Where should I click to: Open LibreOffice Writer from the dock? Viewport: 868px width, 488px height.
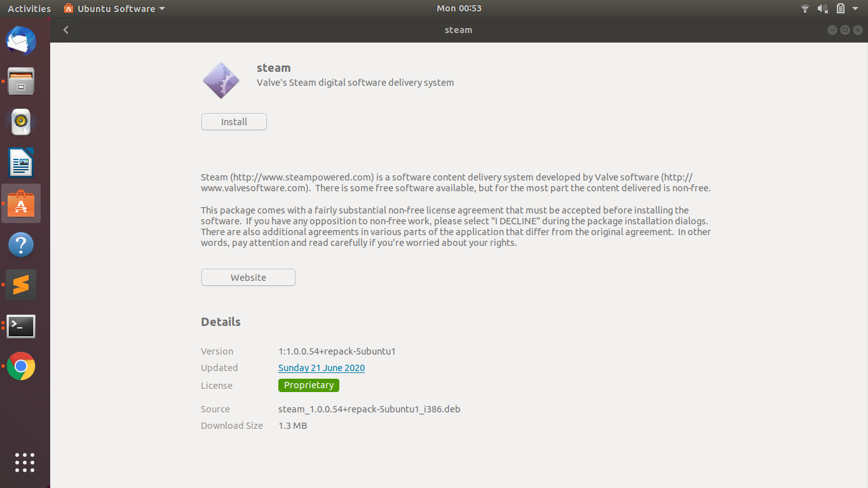coord(21,162)
